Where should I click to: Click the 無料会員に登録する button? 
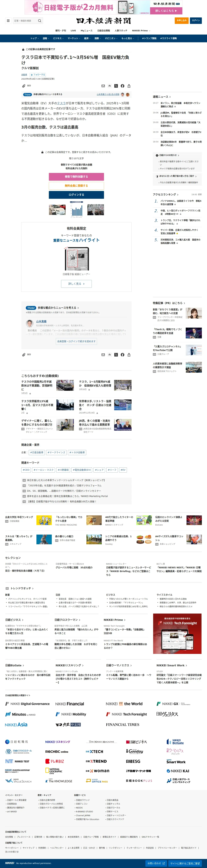tap(76, 186)
